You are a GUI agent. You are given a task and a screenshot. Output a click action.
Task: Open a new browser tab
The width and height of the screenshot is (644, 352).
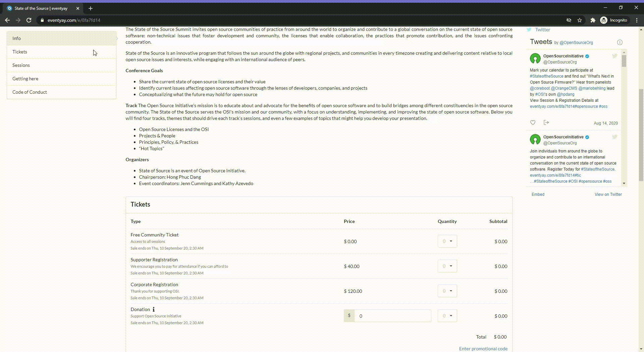click(91, 8)
